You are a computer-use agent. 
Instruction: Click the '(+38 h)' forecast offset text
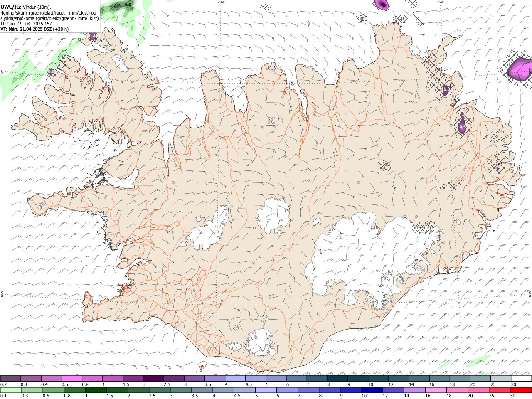[61, 29]
